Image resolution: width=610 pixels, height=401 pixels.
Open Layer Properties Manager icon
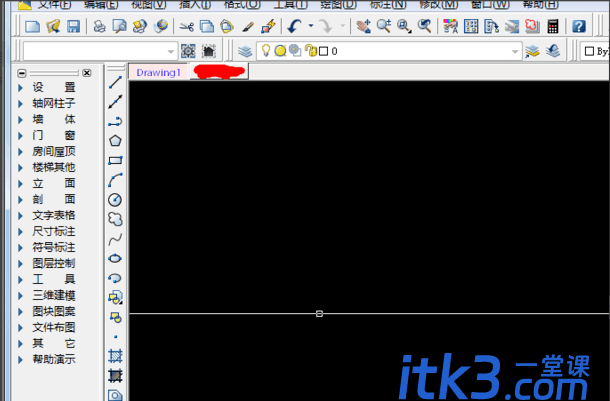point(245,51)
